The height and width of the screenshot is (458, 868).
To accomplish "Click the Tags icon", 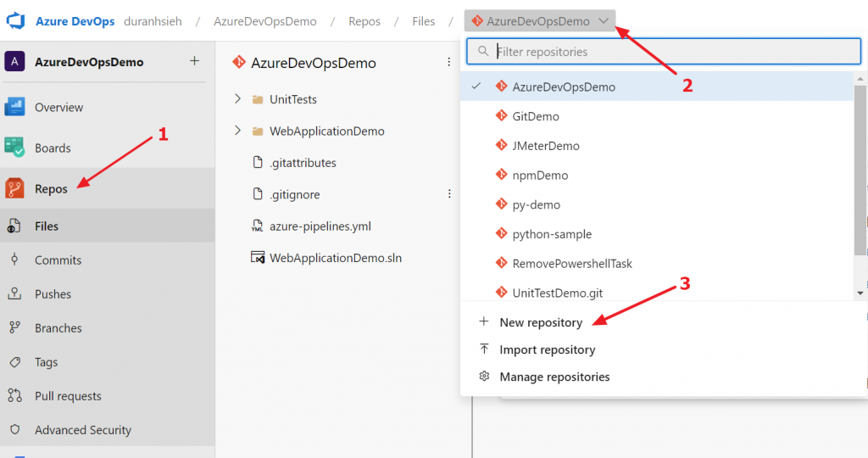I will (x=15, y=362).
